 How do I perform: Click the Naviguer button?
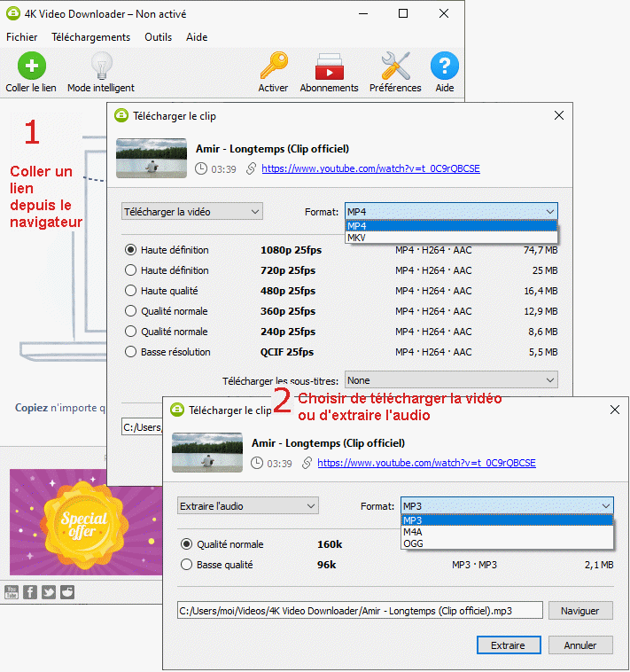580,610
